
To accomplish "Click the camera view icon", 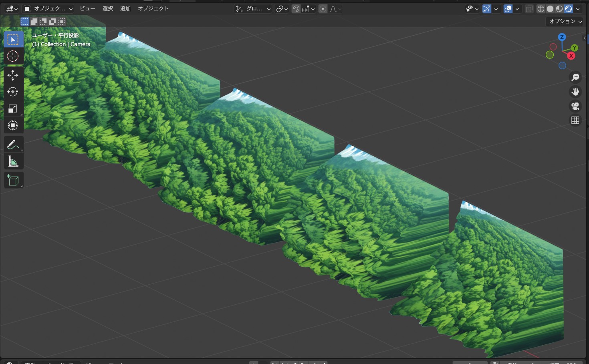I will pyautogui.click(x=575, y=106).
